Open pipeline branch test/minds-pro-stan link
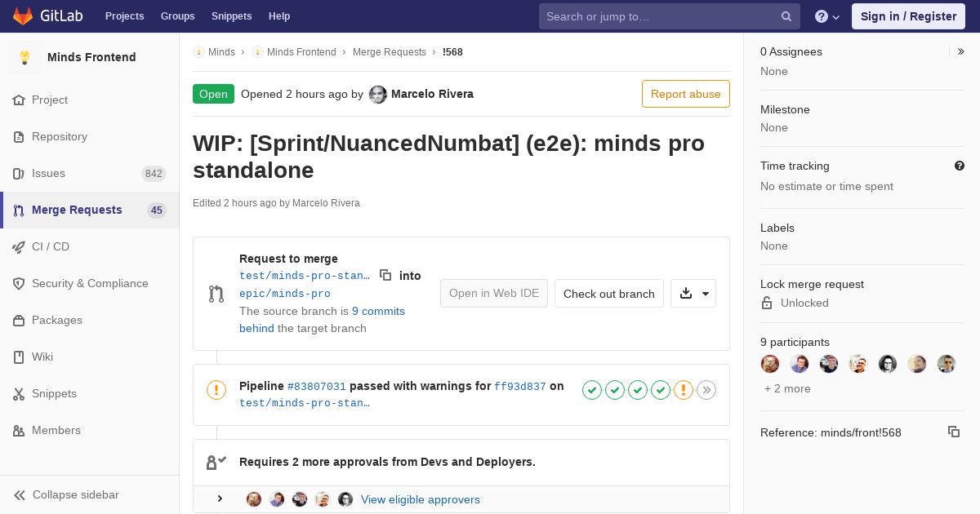 click(x=305, y=403)
